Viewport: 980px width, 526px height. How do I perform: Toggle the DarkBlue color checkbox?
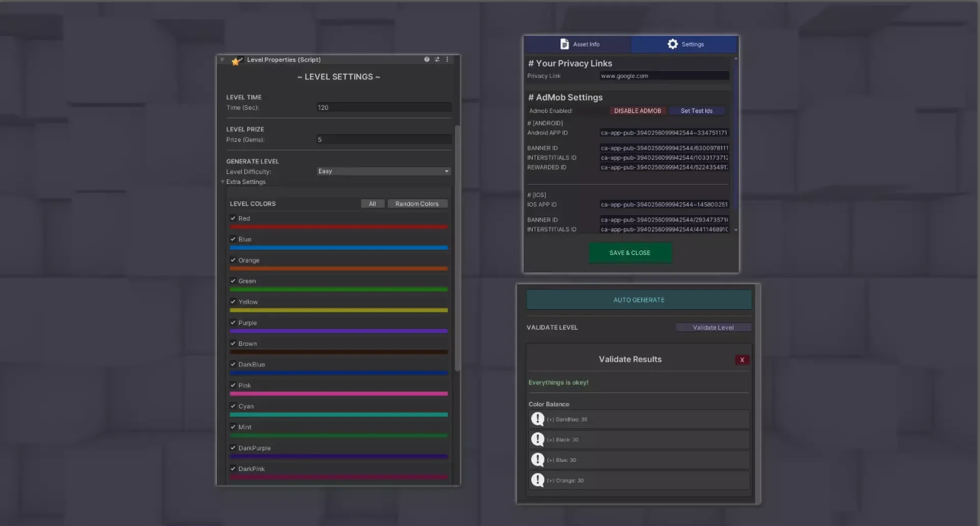point(233,364)
